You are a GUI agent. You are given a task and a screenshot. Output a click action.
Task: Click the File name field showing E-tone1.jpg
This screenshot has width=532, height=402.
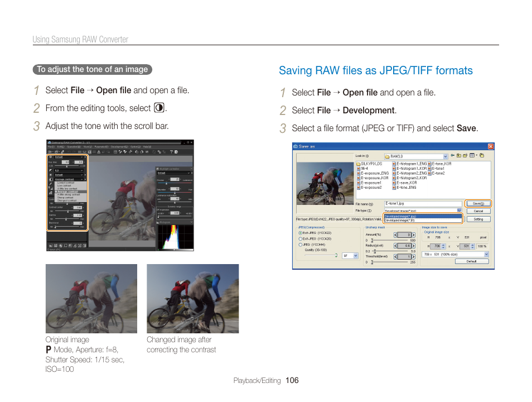(423, 204)
